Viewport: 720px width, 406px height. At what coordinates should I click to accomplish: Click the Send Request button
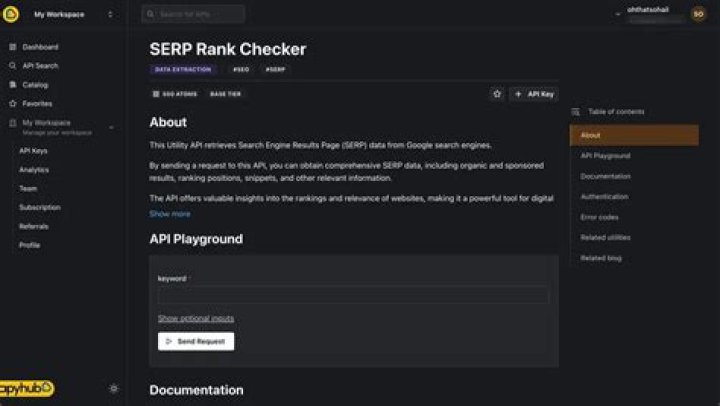pyautogui.click(x=196, y=341)
